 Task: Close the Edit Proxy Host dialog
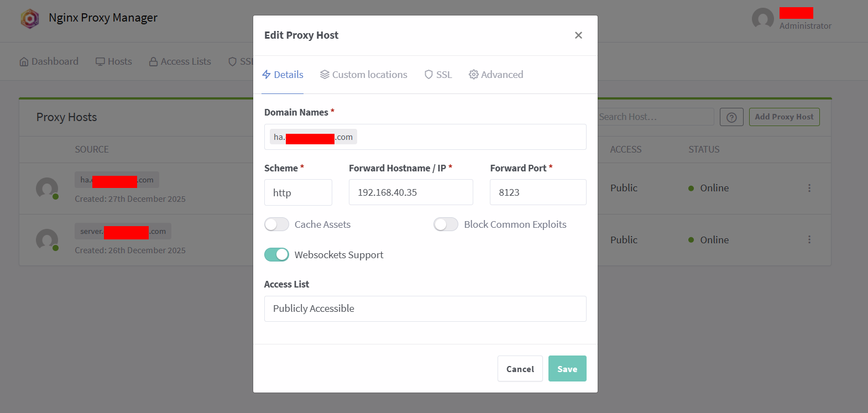click(x=578, y=35)
